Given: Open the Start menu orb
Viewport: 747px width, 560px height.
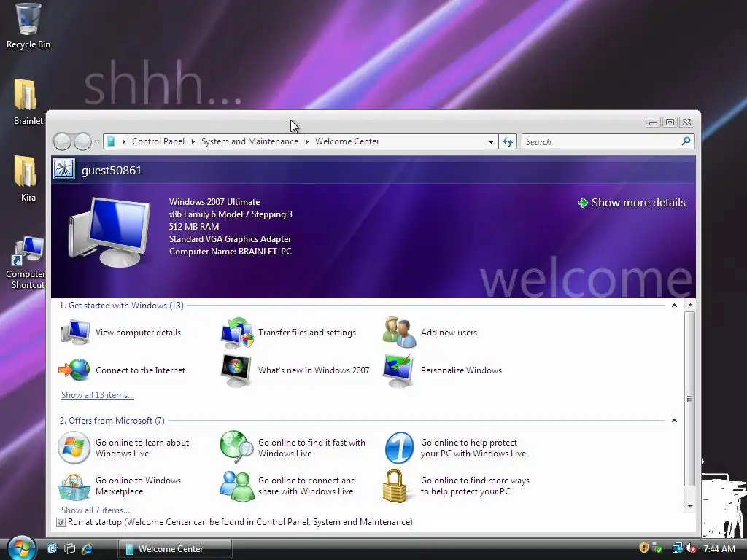Looking at the screenshot, I should coord(20,548).
